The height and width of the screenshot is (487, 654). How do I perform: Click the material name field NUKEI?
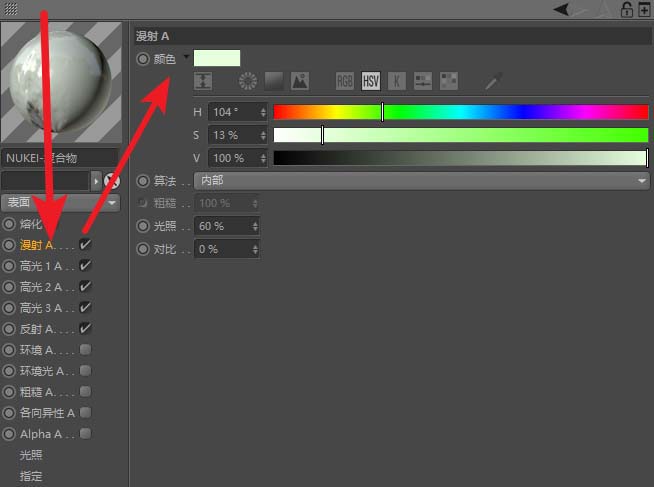pyautogui.click(x=60, y=158)
